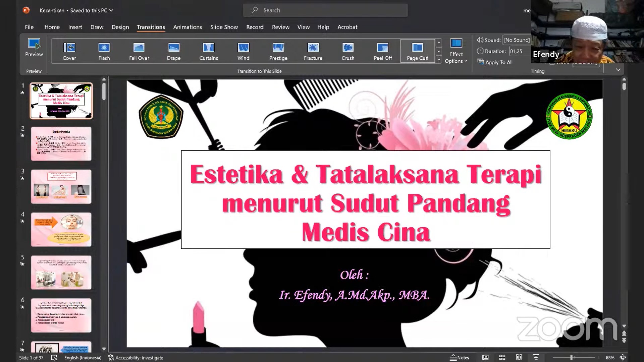
Task: Apply the Crush transition
Action: (348, 51)
